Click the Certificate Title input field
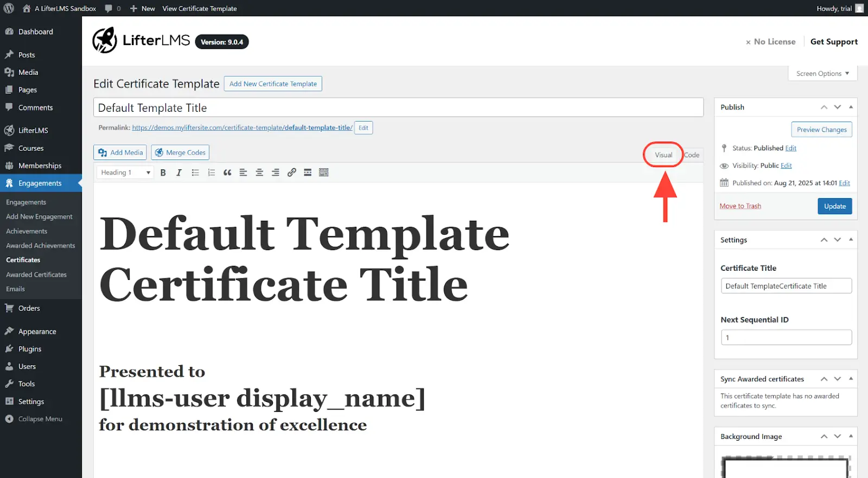Screen dimensions: 868x478 click(786, 286)
